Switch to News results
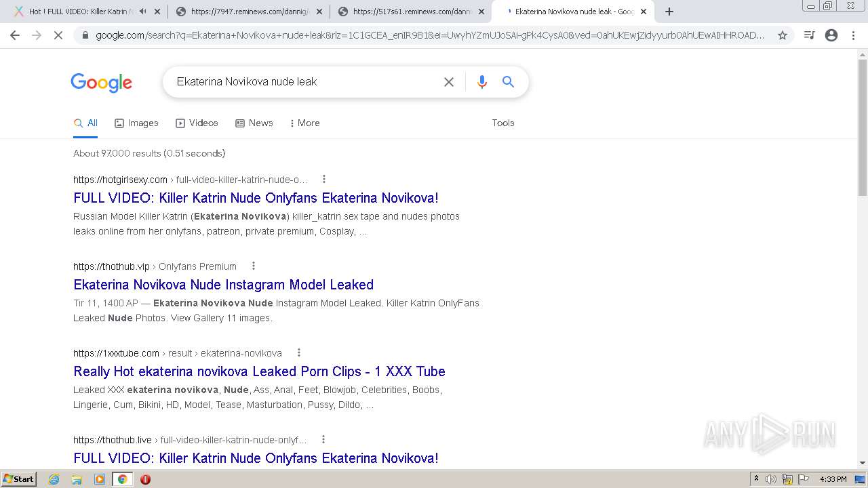Viewport: 868px width, 488px height. pos(254,123)
